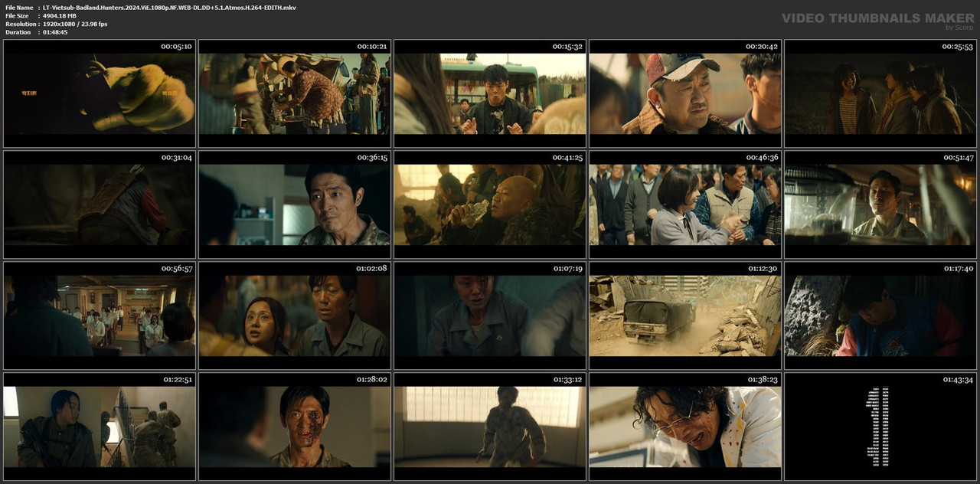Open the stairwell frame at 01:22:51
The width and height of the screenshot is (980, 484).
coord(100,427)
